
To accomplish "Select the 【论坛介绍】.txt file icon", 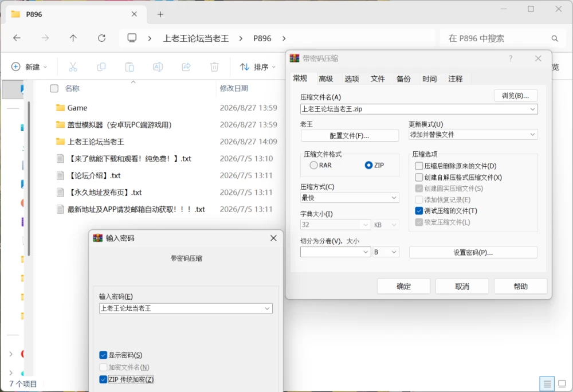I will 60,175.
